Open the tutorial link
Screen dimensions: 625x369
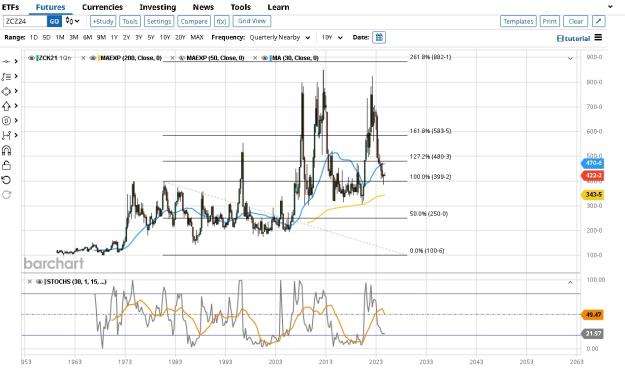coord(573,38)
